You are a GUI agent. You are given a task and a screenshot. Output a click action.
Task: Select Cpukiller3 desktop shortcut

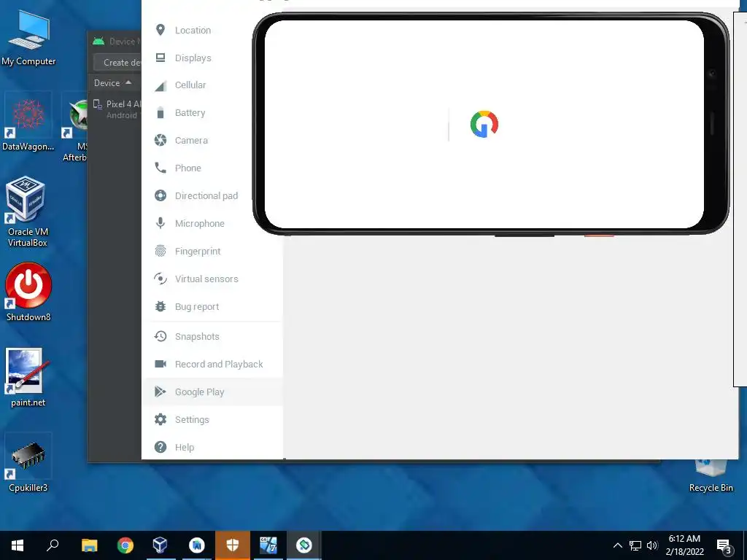(28, 462)
